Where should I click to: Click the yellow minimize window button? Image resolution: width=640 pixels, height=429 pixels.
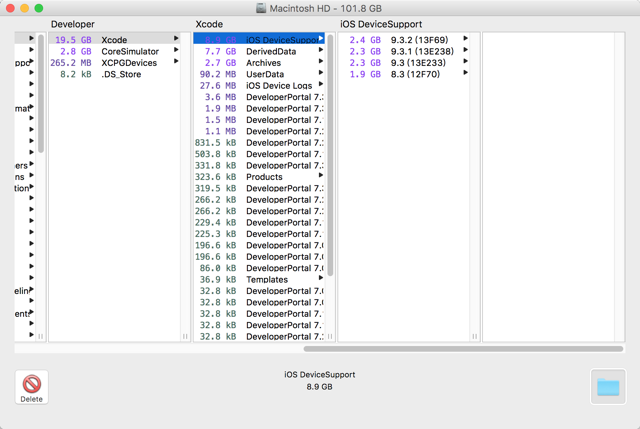(24, 8)
